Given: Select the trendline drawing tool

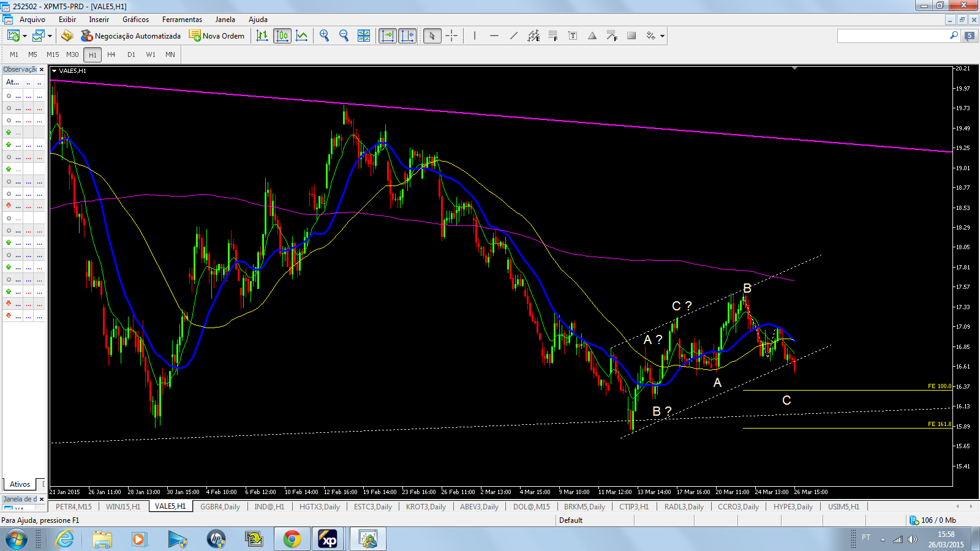Looking at the screenshot, I should [514, 36].
